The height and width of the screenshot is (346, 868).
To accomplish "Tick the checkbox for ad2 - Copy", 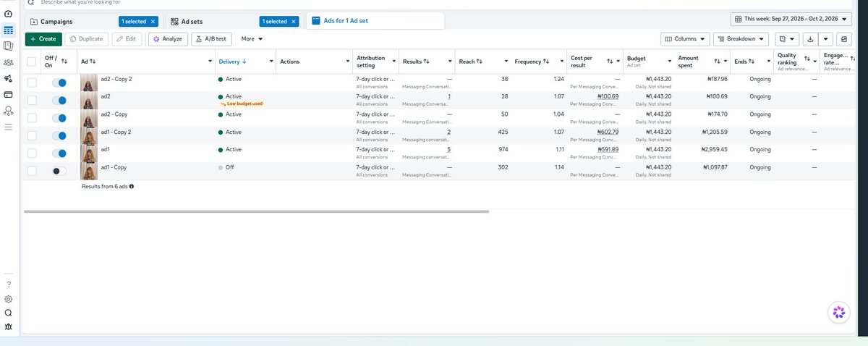I will (31, 118).
